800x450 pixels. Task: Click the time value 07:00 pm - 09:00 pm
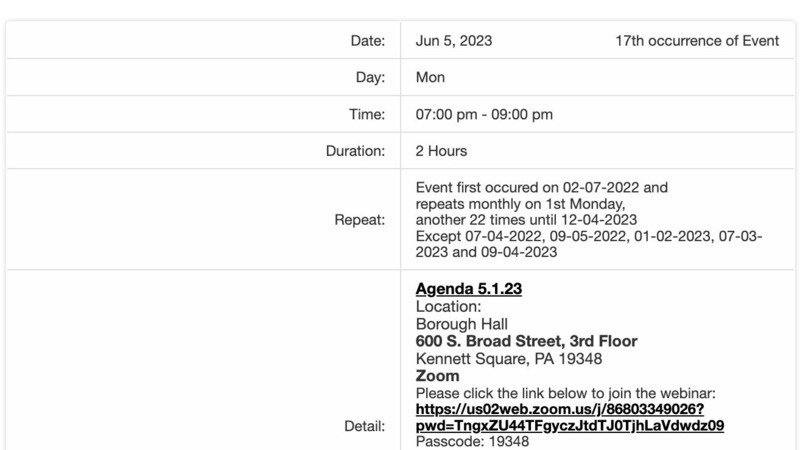click(484, 114)
